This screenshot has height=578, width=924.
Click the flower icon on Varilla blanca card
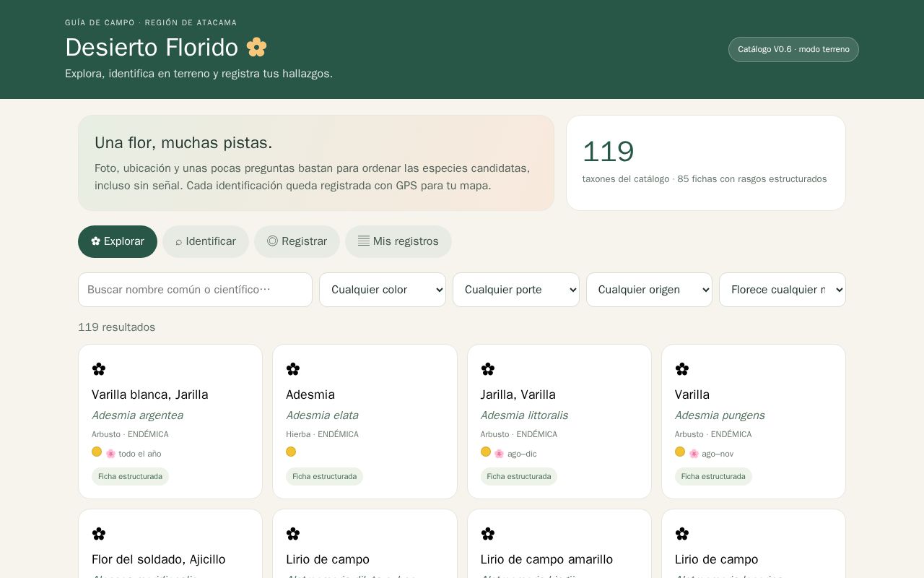click(99, 369)
